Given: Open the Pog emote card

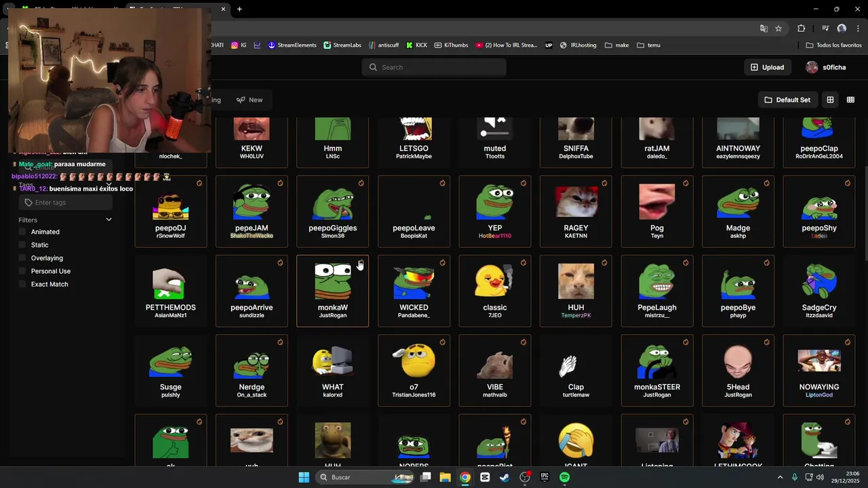Looking at the screenshot, I should coord(657,211).
